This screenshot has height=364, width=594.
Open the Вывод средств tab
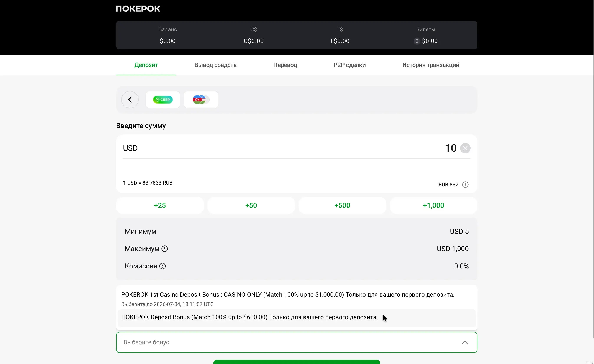(215, 65)
